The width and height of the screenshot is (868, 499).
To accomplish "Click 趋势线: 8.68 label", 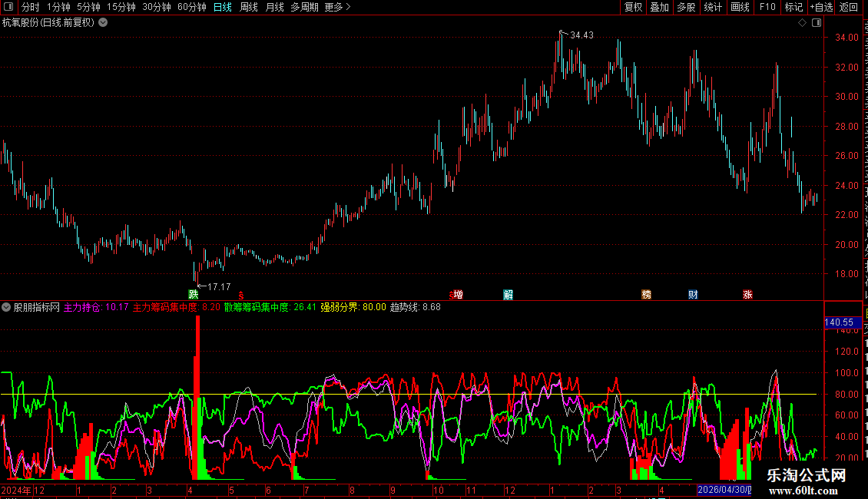I will tap(415, 307).
